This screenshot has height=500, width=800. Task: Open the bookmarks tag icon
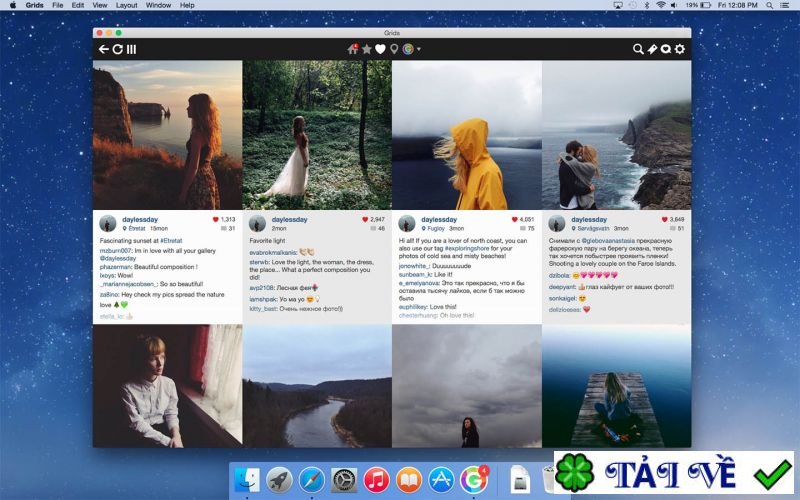tap(652, 49)
